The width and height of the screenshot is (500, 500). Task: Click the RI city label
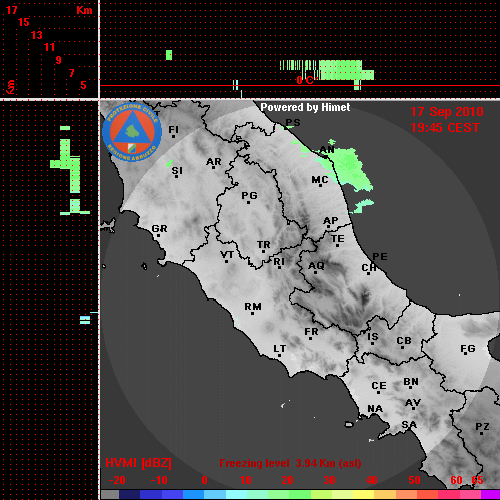point(279,262)
